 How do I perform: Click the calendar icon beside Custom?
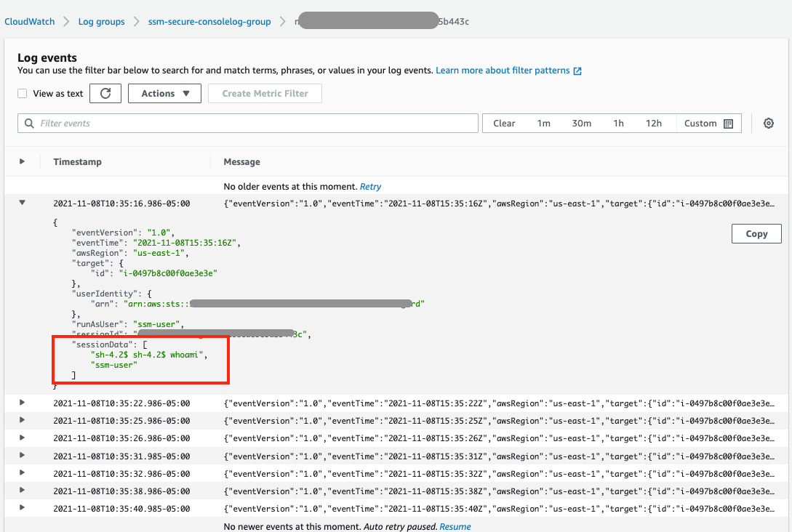(x=728, y=123)
